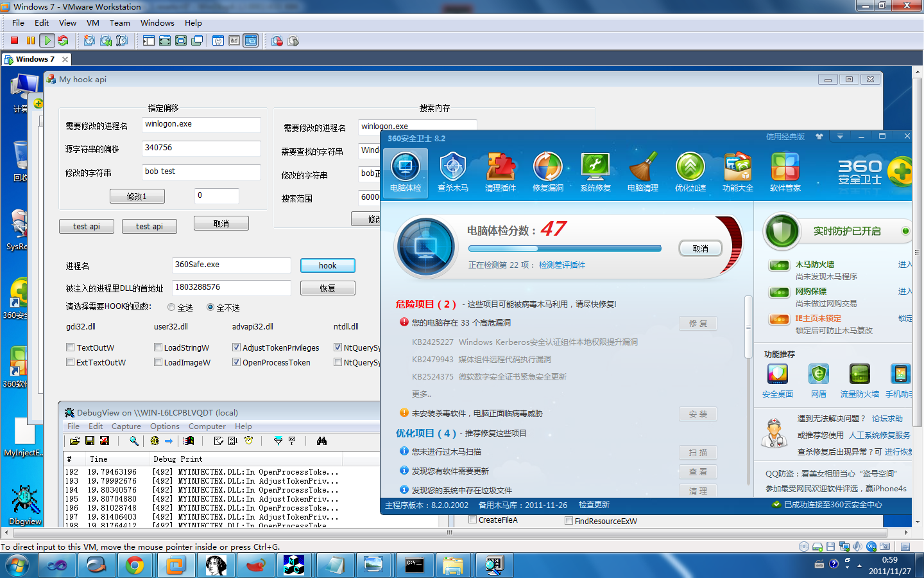Screen dimensions: 924x578
Task: Click DebugView save icon
Action: pos(90,441)
